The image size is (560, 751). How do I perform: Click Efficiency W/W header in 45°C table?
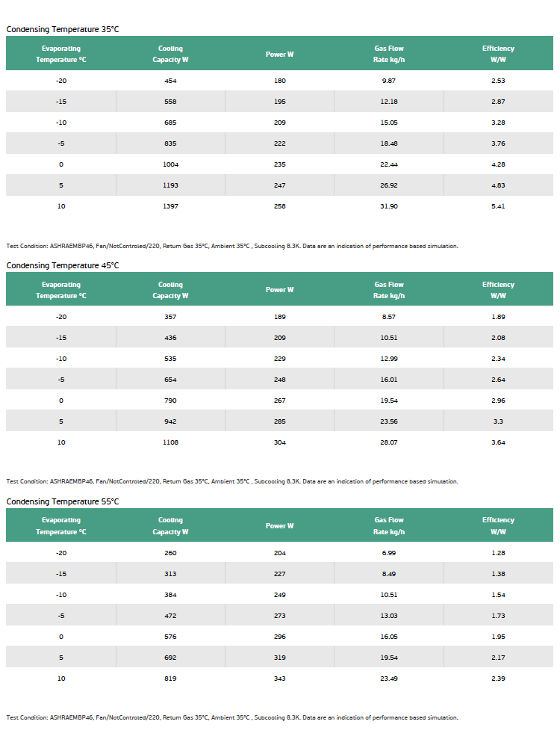[498, 290]
